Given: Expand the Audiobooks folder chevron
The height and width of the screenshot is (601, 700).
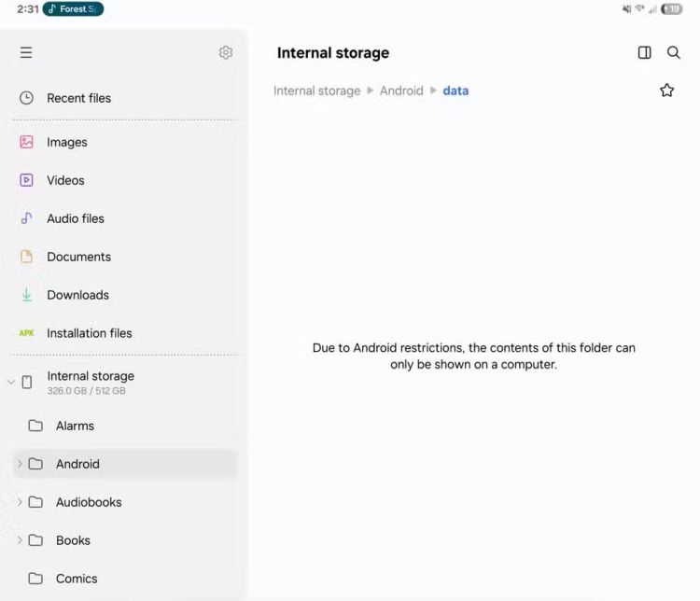Looking at the screenshot, I should pyautogui.click(x=20, y=502).
